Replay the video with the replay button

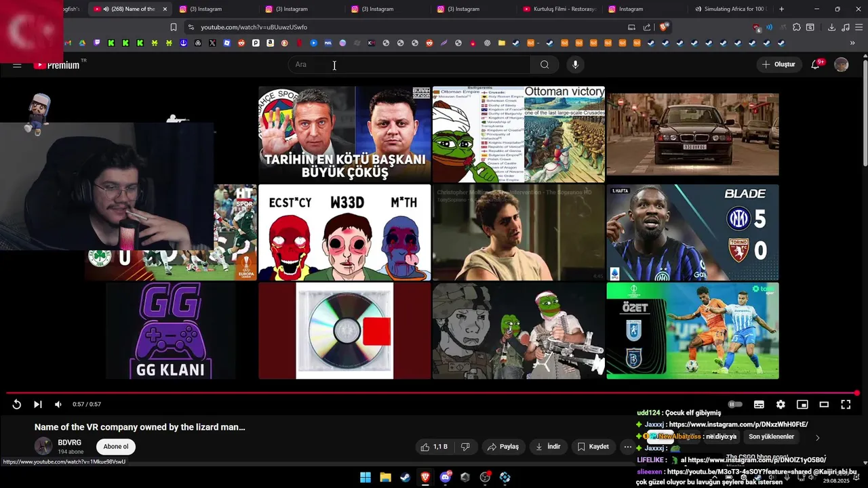click(16, 405)
